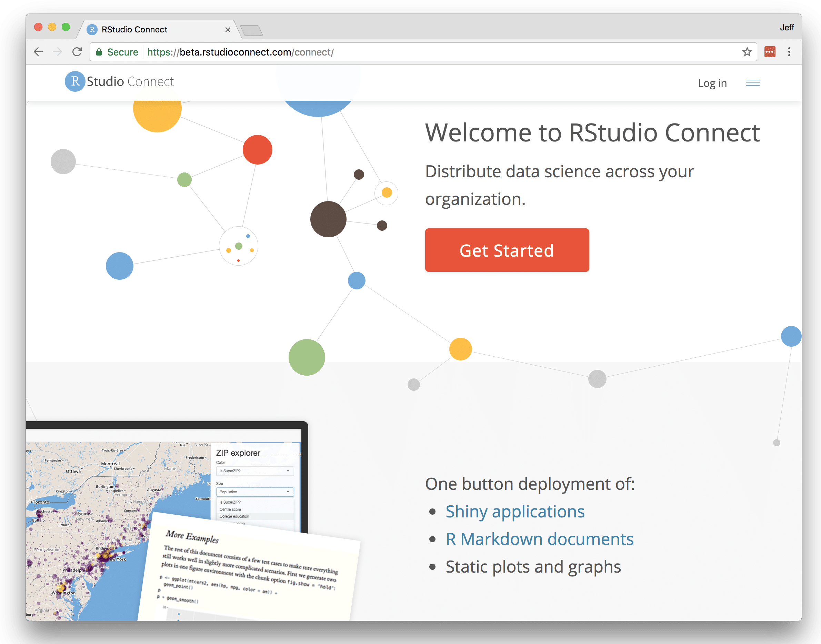
Task: Click the Log in link
Action: tap(712, 83)
